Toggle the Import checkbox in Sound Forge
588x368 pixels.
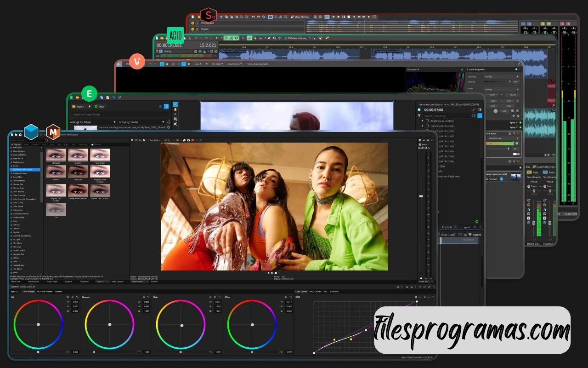click(197, 29)
